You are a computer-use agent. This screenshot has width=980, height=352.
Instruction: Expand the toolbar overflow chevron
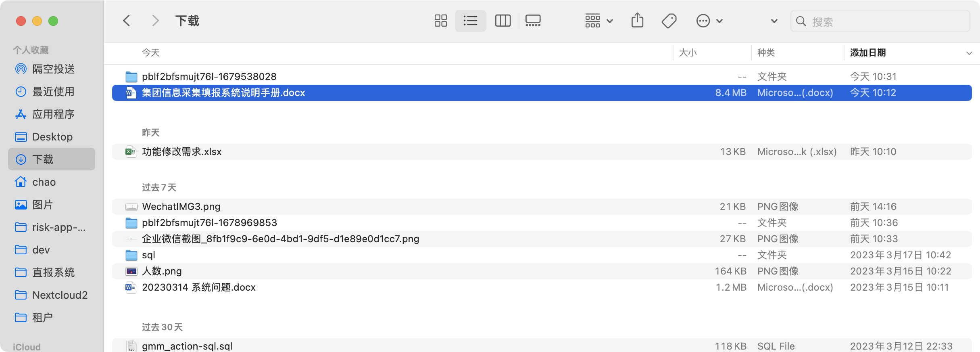tap(774, 21)
